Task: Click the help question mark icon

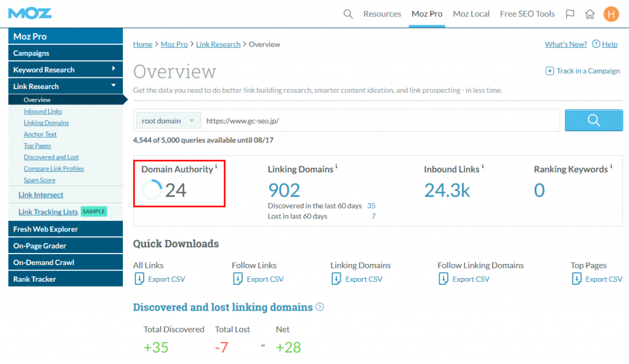Action: click(596, 44)
